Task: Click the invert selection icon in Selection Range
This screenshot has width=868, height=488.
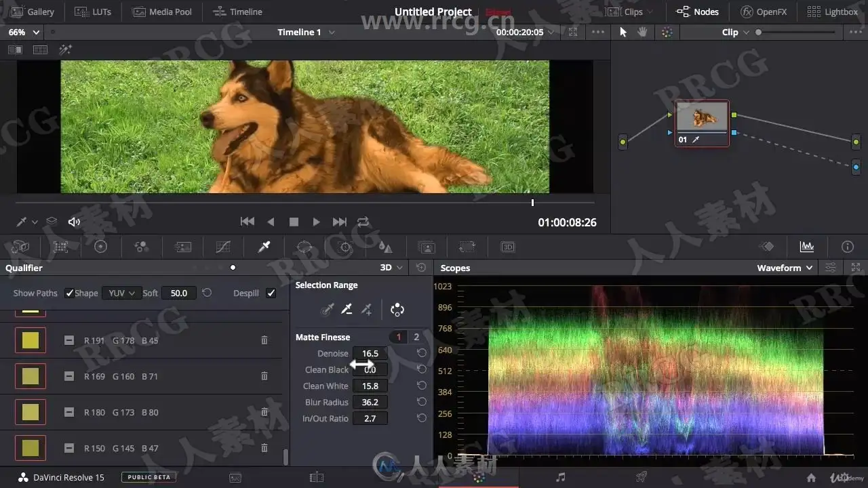Action: click(x=397, y=310)
